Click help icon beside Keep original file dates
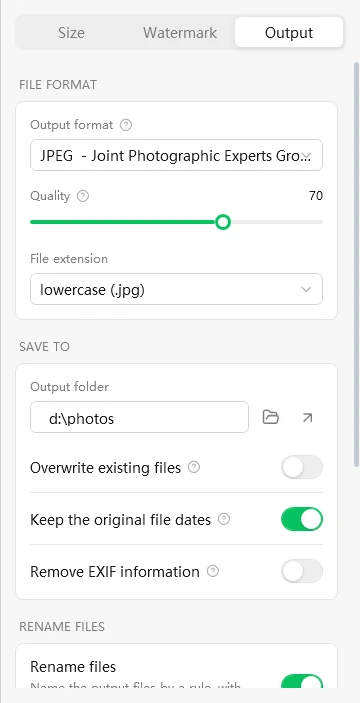This screenshot has height=703, width=360. click(x=224, y=519)
